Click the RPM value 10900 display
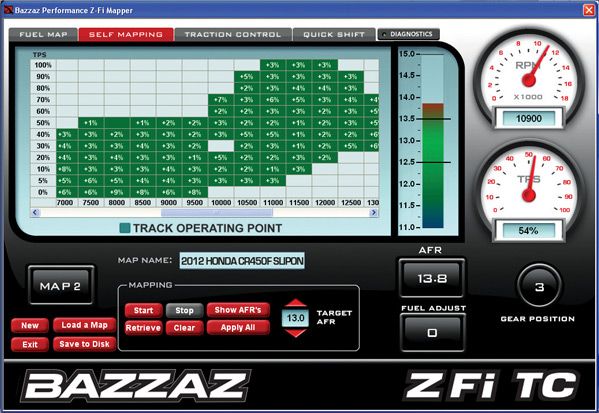599x413 pixels. 529,118
